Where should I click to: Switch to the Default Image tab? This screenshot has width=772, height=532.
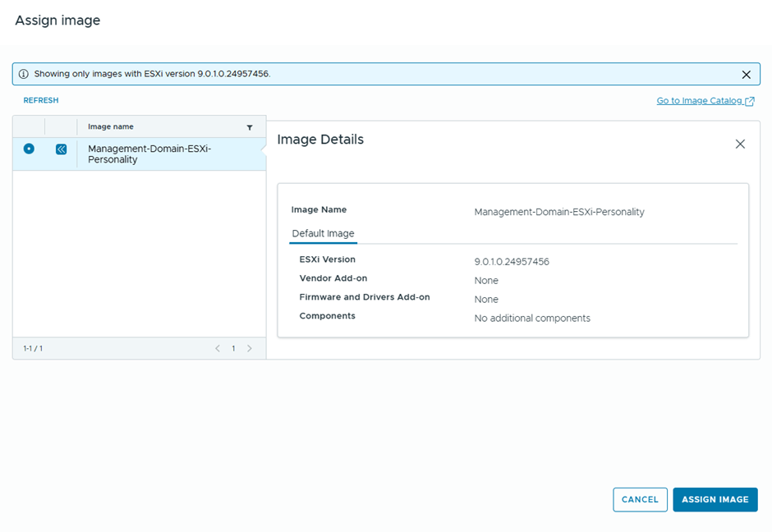323,234
